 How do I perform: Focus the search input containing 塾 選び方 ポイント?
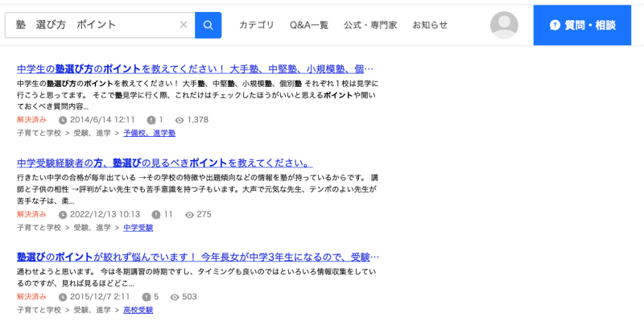coord(100,25)
